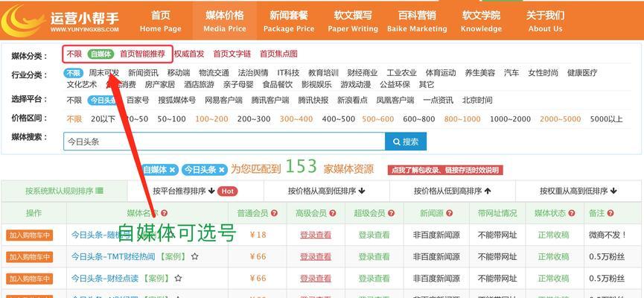Add the ¥18 row to cart
The image size is (644, 298).
coord(30,235)
